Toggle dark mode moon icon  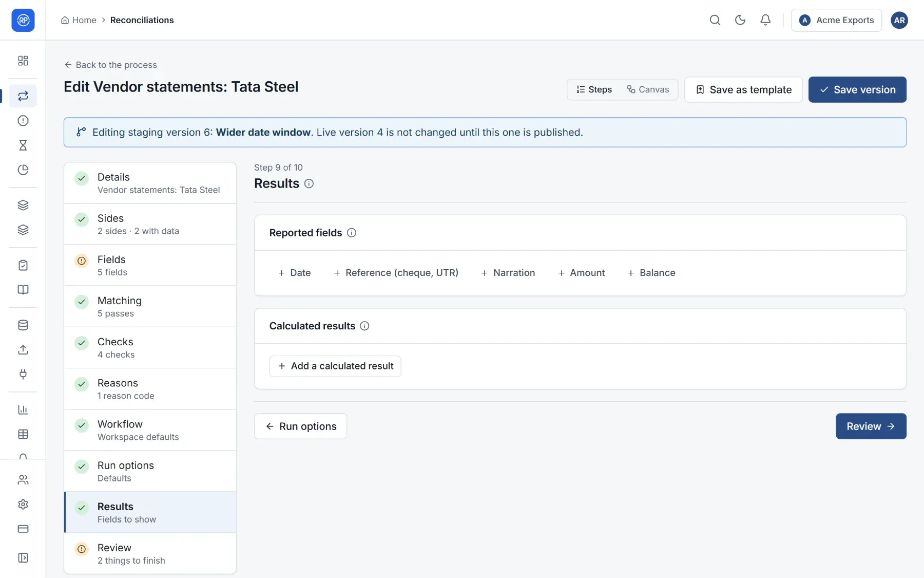click(x=740, y=20)
